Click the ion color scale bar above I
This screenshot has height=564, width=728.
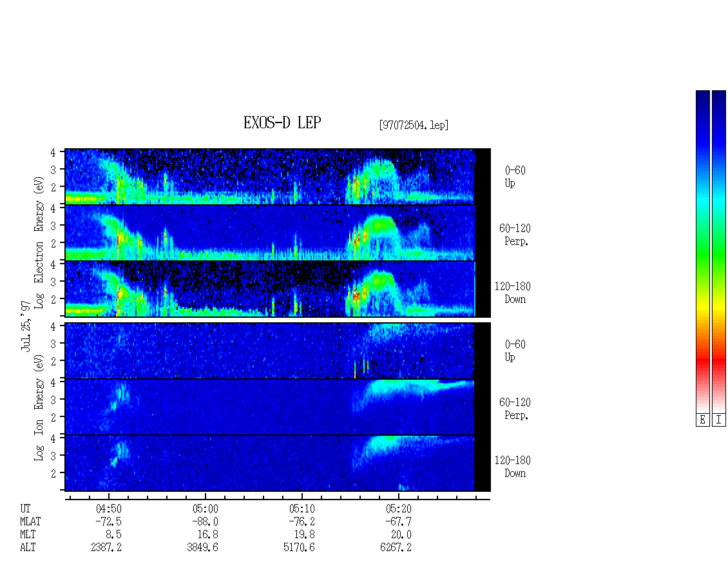point(719,251)
